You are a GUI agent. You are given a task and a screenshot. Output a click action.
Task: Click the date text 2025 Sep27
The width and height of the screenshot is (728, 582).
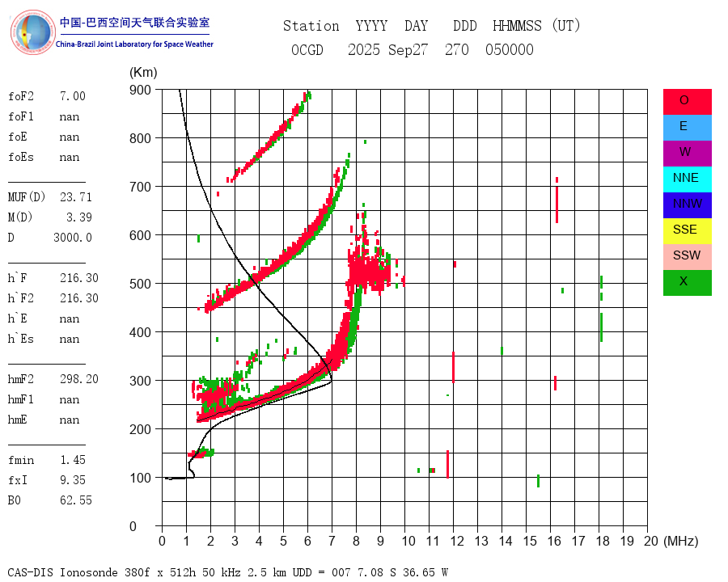click(387, 49)
